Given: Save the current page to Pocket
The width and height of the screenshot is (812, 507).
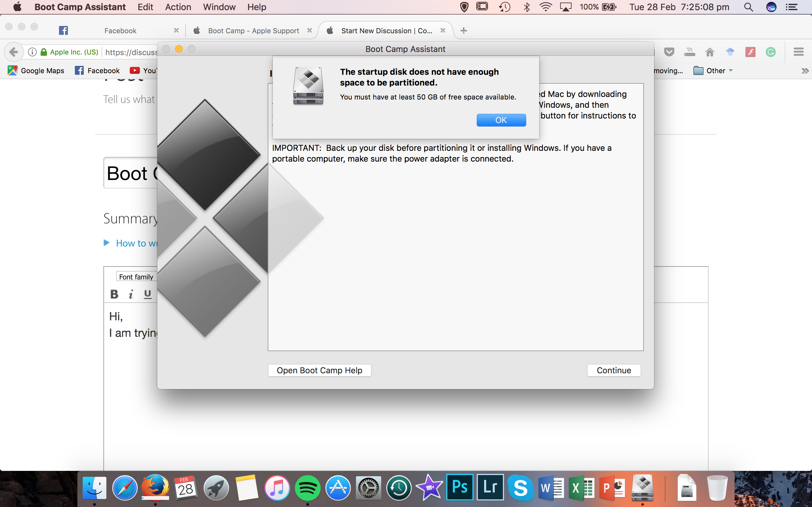Looking at the screenshot, I should click(x=669, y=52).
